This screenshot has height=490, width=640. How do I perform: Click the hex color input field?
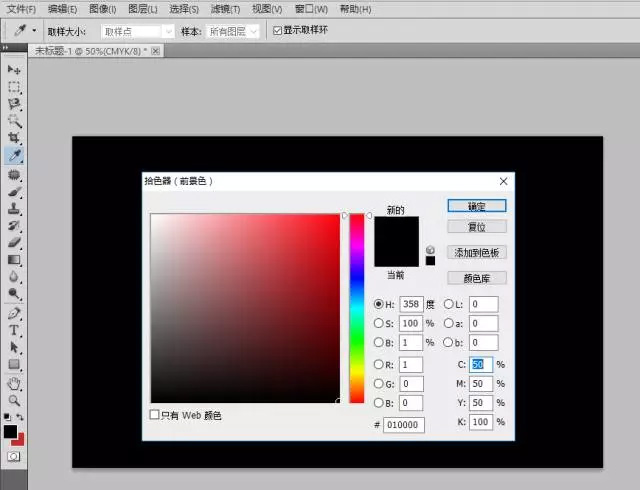tap(405, 425)
